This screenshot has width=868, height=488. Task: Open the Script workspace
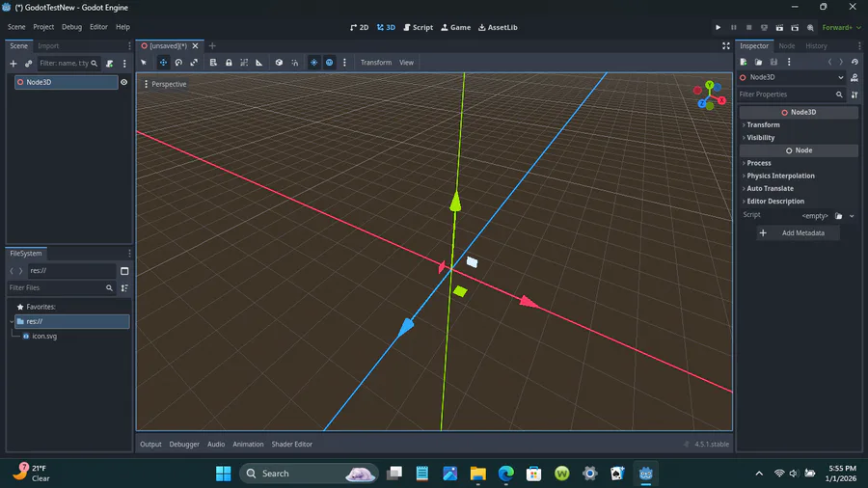tap(418, 27)
